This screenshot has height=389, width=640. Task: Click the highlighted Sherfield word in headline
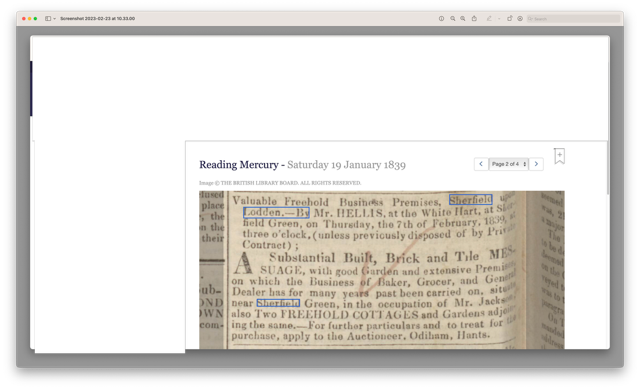coord(471,200)
